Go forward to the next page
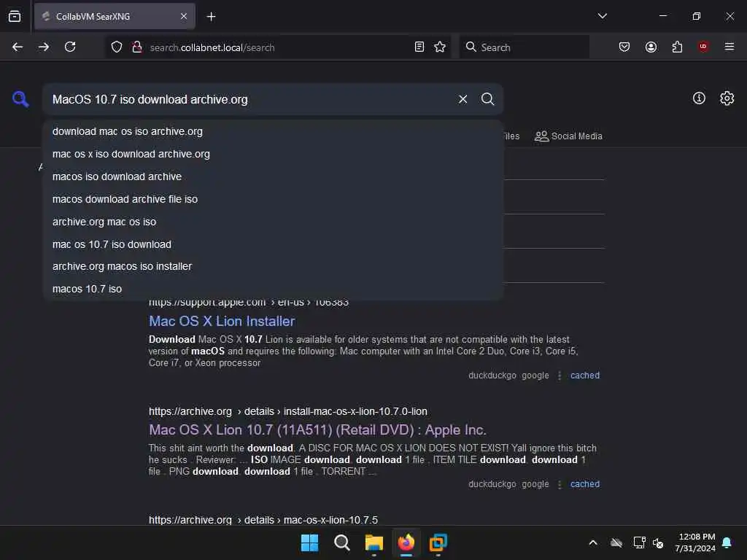This screenshot has height=560, width=747. coord(44,47)
